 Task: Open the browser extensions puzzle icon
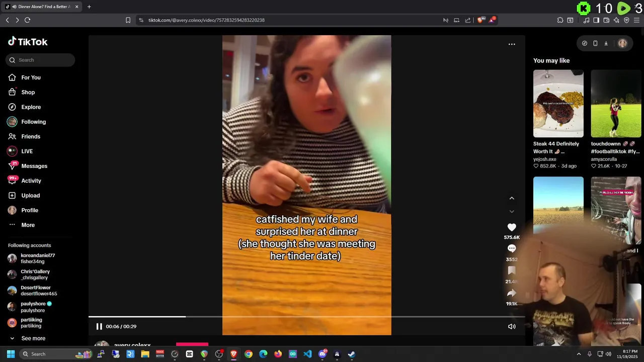click(560, 20)
